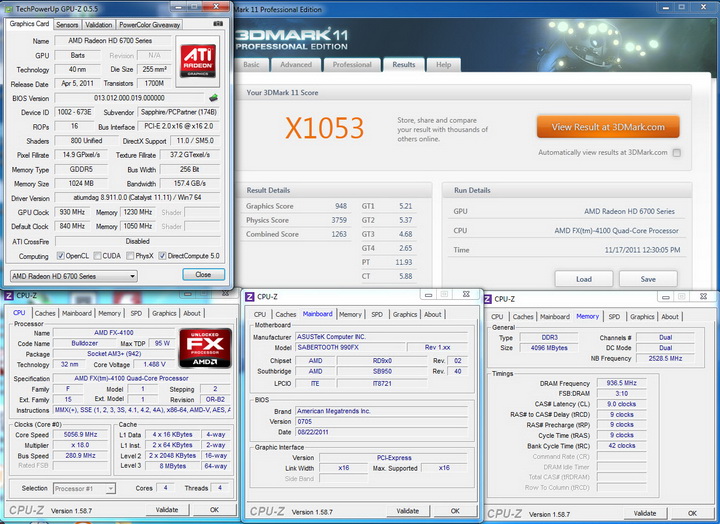Open the Help tab in 3DMark 11
The width and height of the screenshot is (720, 524).
click(x=444, y=65)
